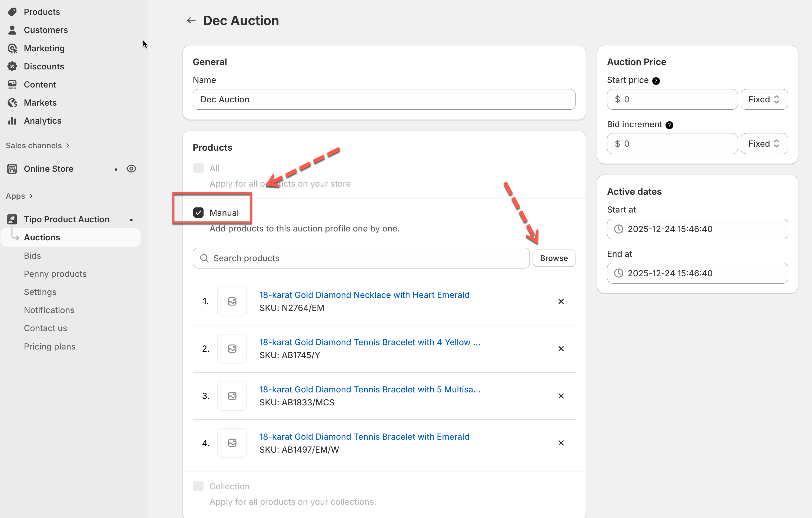Open the Online Store eye preview icon
The image size is (812, 518).
(x=131, y=169)
